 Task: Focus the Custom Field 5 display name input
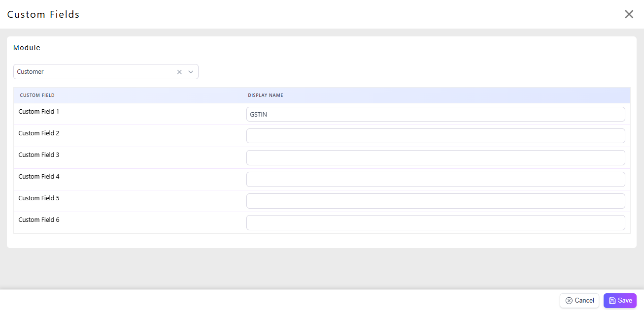pos(435,201)
